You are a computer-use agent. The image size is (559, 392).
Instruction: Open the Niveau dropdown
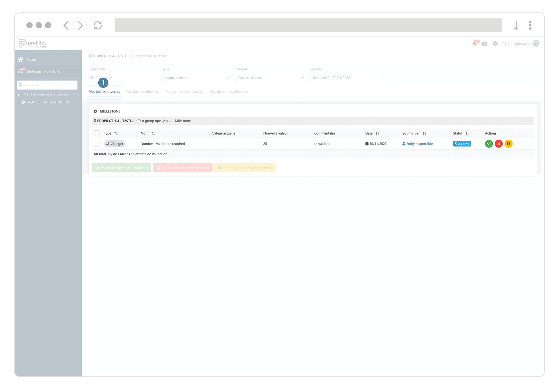pos(271,78)
